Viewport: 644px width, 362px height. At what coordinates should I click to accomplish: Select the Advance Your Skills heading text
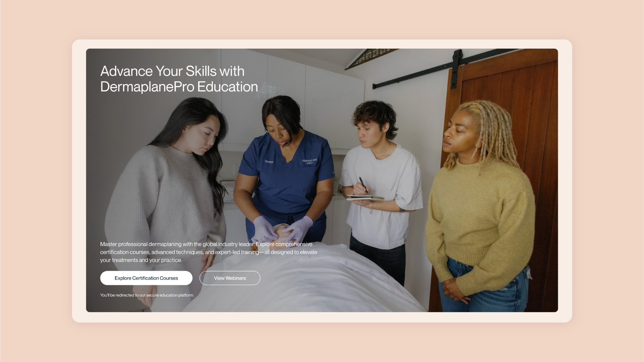point(179,79)
